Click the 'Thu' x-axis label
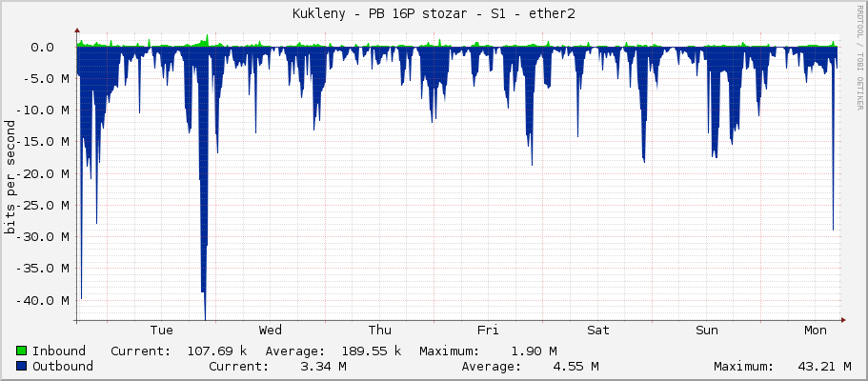868x381 pixels. pyautogui.click(x=380, y=331)
